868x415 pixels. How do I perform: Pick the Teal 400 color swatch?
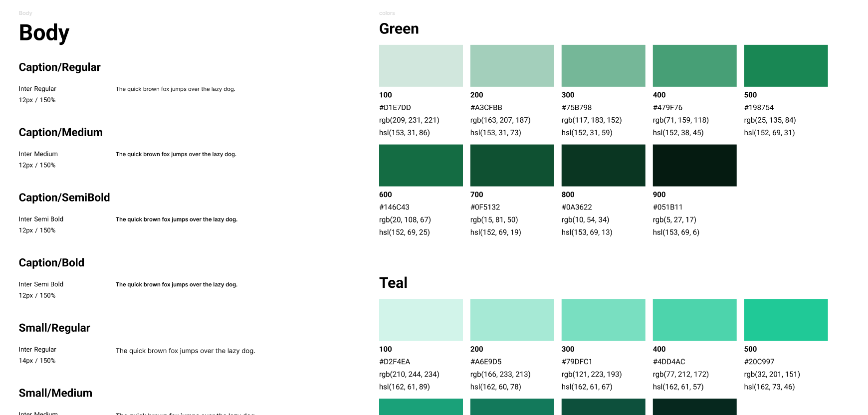click(694, 320)
